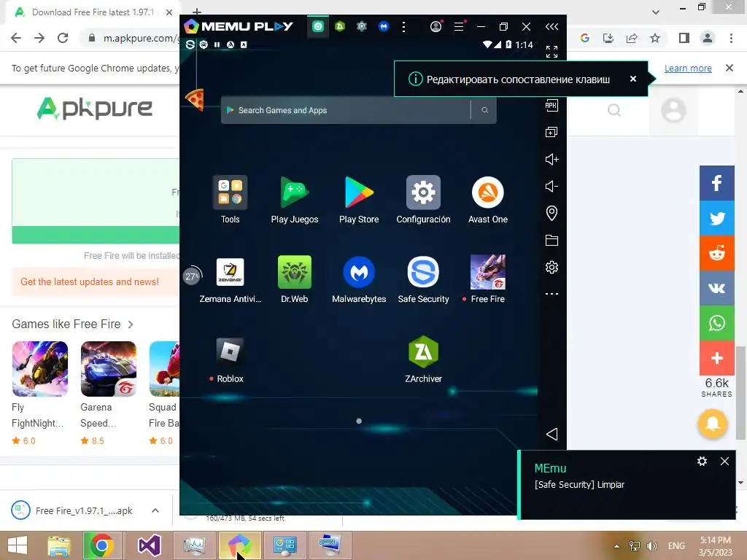Image resolution: width=747 pixels, height=560 pixels.
Task: Share on Facebook button
Action: [716, 183]
